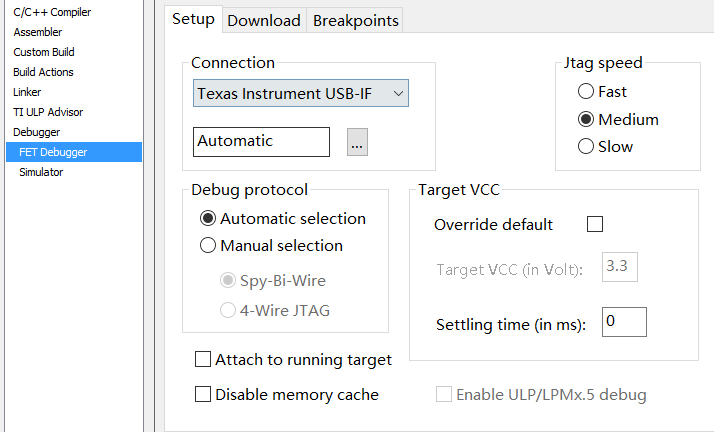The height and width of the screenshot is (432, 714).
Task: Open the Breakpoints tab
Action: tap(355, 20)
